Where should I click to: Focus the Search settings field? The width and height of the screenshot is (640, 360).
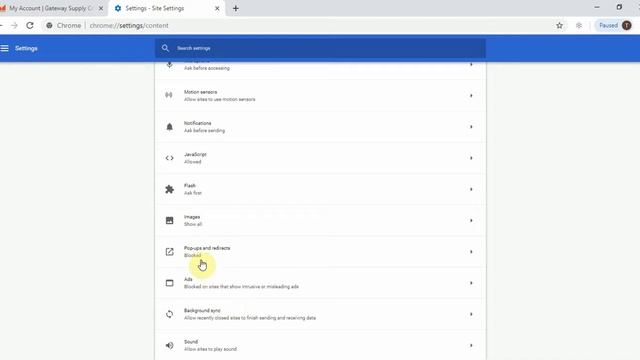click(x=320, y=48)
